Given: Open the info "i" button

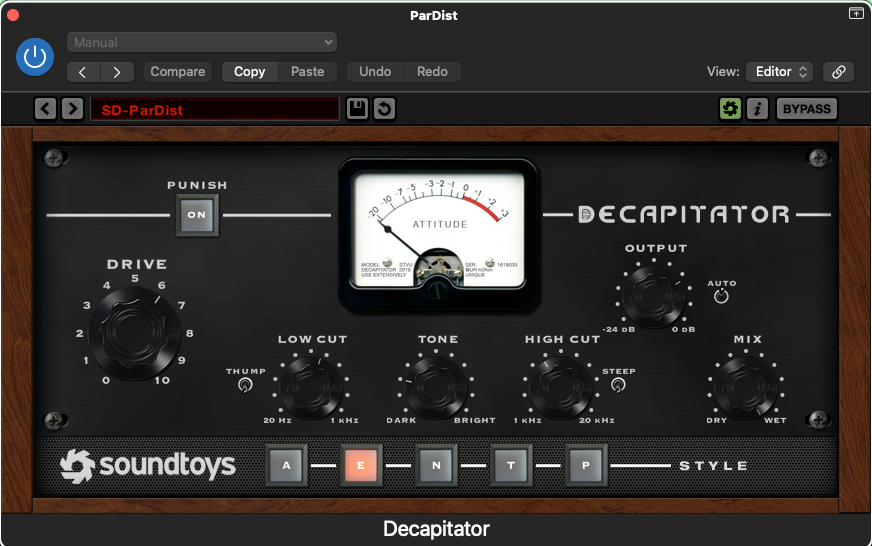Looking at the screenshot, I should (757, 108).
